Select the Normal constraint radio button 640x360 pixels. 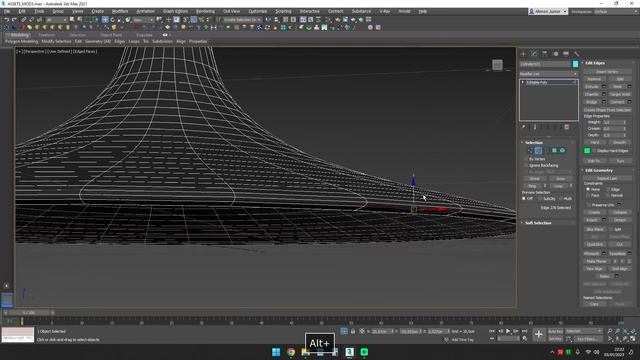click(x=608, y=196)
